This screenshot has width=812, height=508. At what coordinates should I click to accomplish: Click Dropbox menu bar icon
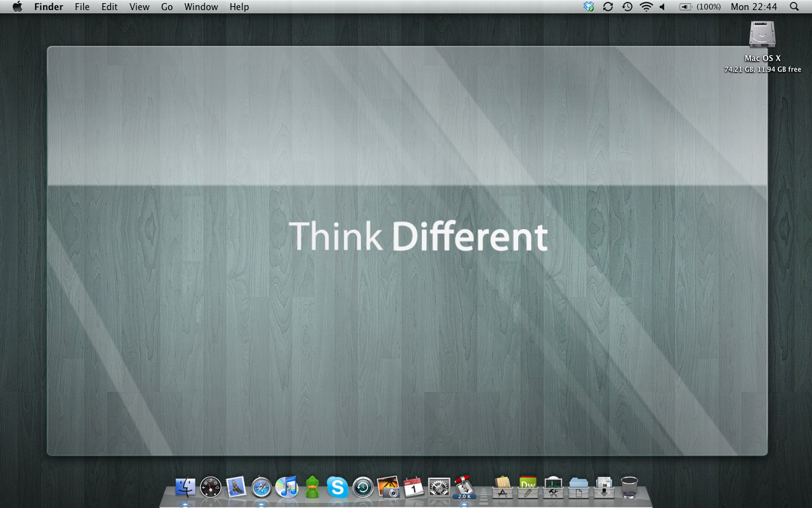tap(589, 7)
